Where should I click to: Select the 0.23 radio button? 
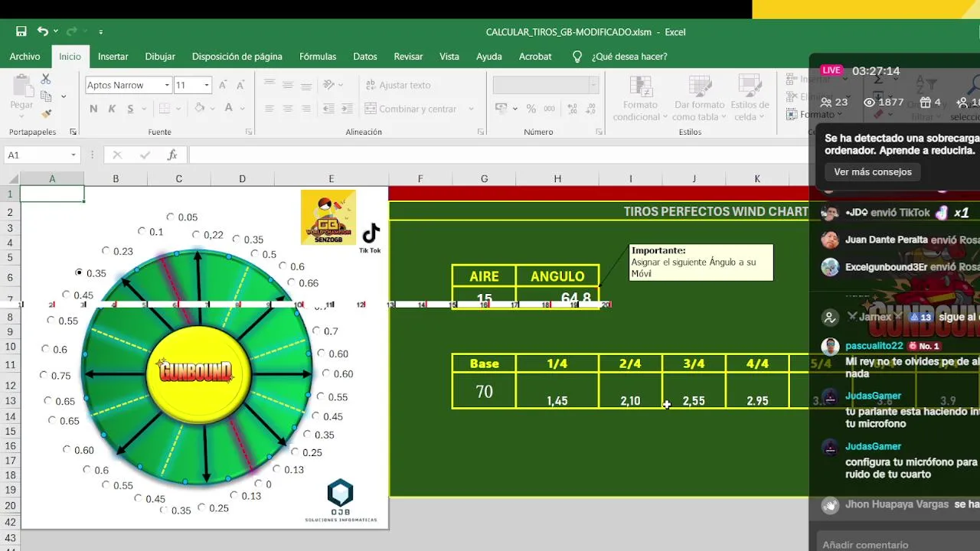106,251
